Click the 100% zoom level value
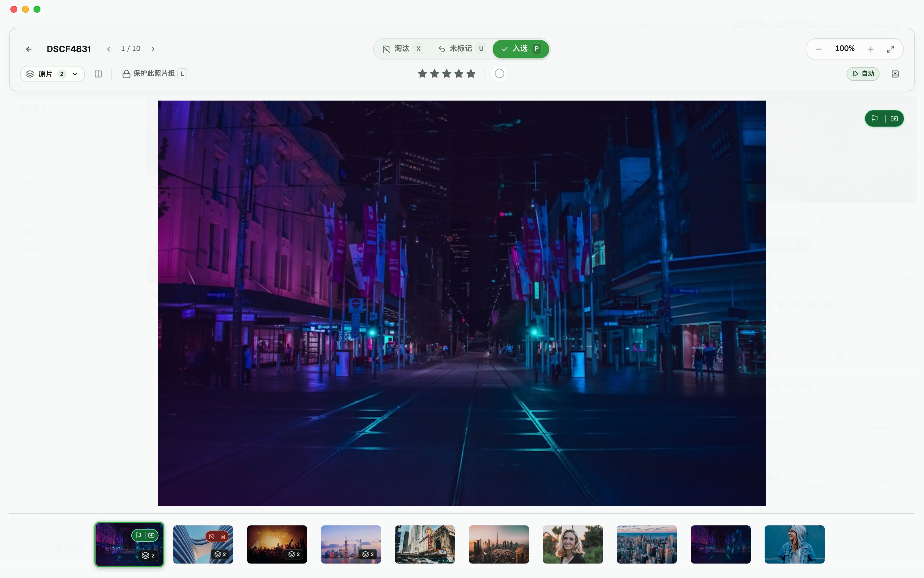 tap(845, 49)
